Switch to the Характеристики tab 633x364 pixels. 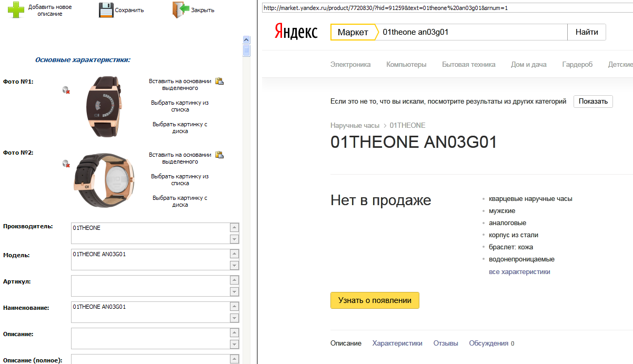coord(397,343)
